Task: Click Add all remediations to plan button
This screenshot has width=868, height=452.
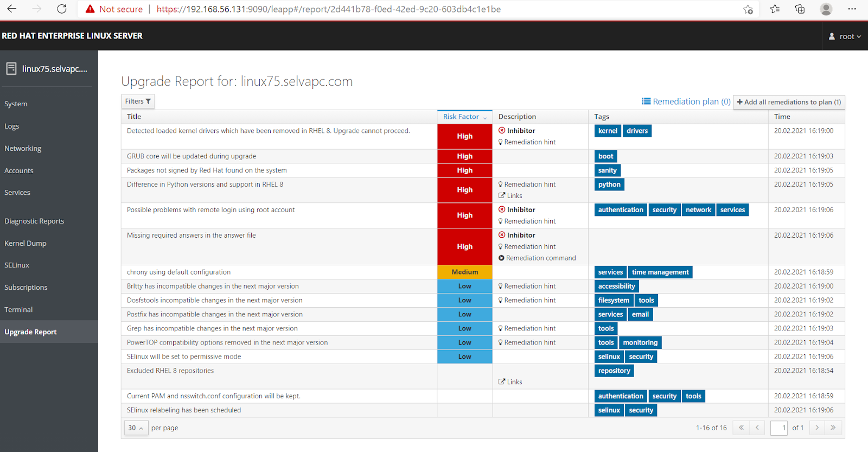Action: pos(789,102)
